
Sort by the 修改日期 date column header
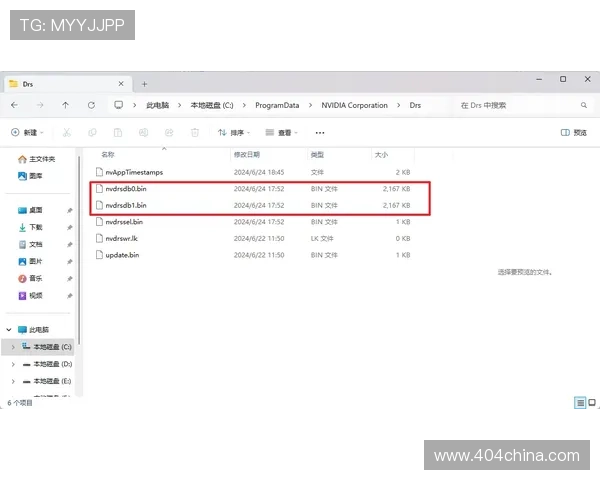coord(247,155)
